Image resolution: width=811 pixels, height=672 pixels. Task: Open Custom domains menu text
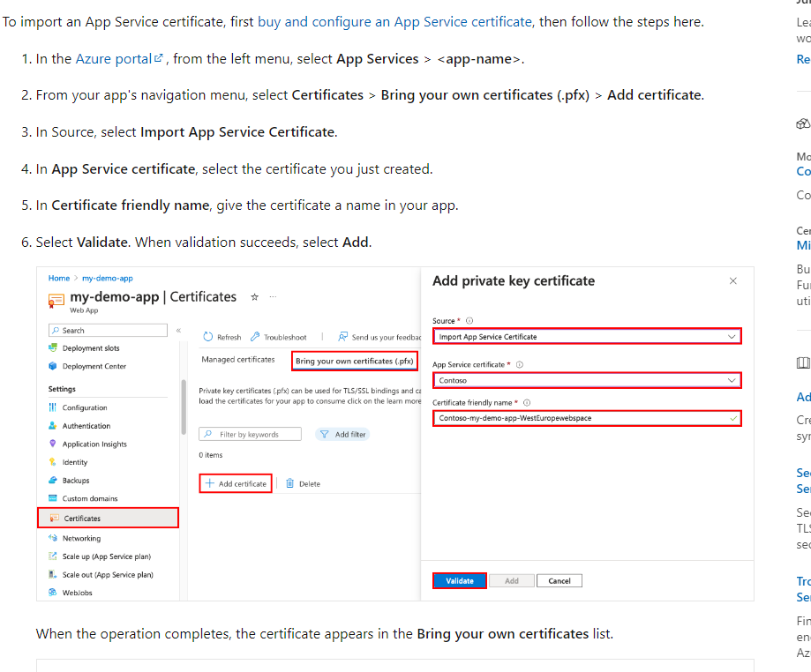[x=90, y=498]
